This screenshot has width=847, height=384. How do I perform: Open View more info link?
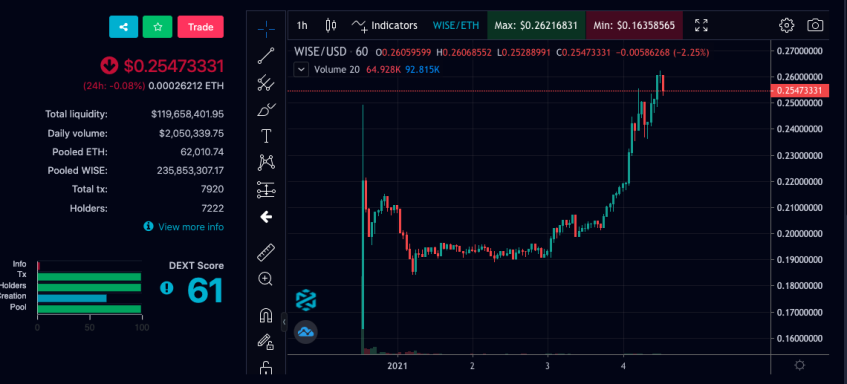coord(184,227)
